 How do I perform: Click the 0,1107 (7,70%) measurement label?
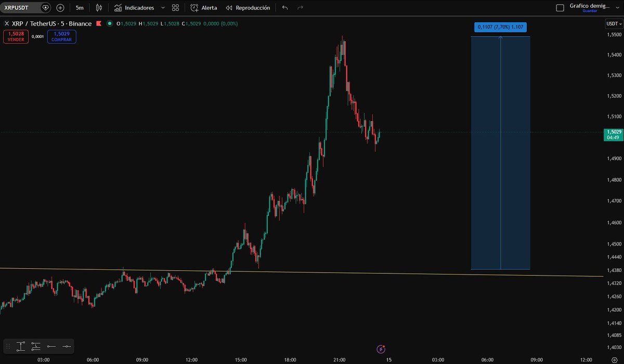tap(500, 28)
